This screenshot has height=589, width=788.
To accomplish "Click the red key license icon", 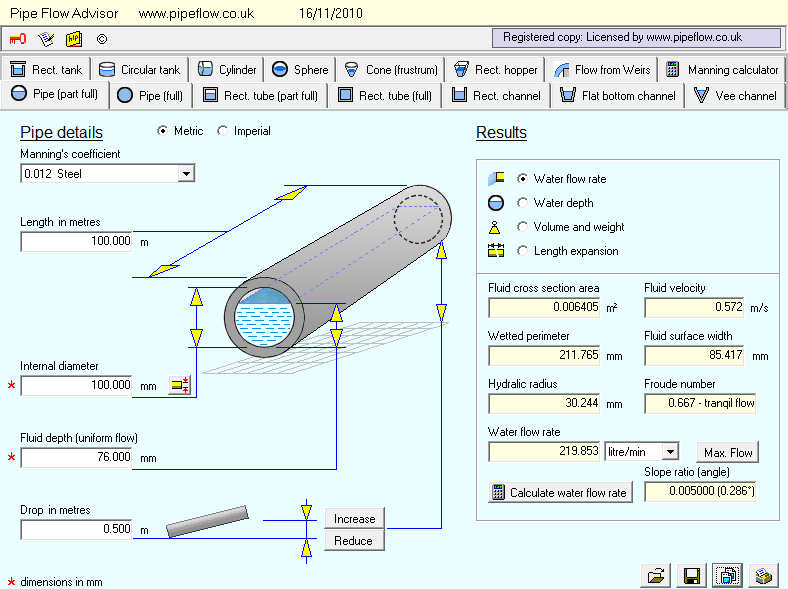I will click(18, 39).
